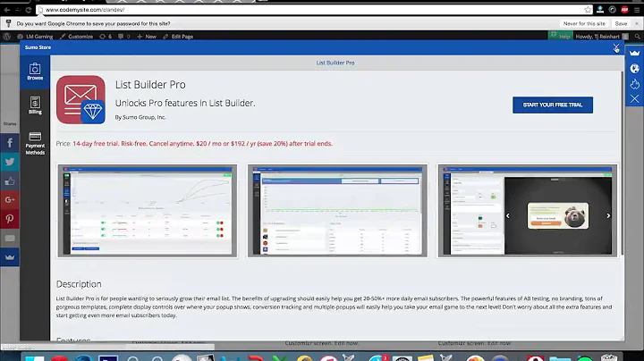The image size is (644, 361).
Task: Click the browser back arrow
Action: coord(7,10)
